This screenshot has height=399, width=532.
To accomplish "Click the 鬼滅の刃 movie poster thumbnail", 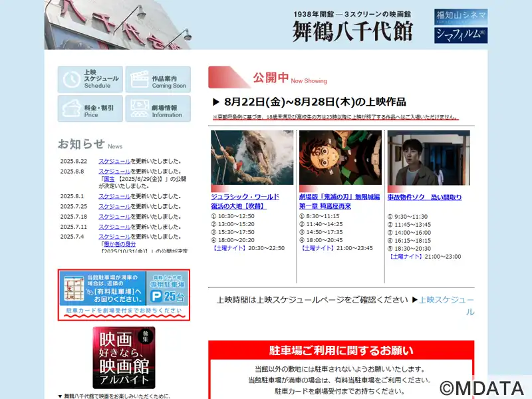I will [340, 158].
